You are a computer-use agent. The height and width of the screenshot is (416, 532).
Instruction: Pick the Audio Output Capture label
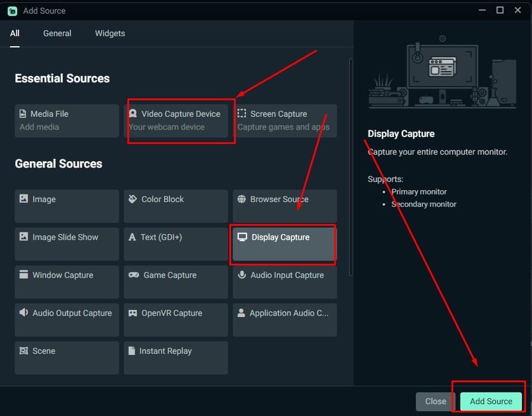pos(72,313)
